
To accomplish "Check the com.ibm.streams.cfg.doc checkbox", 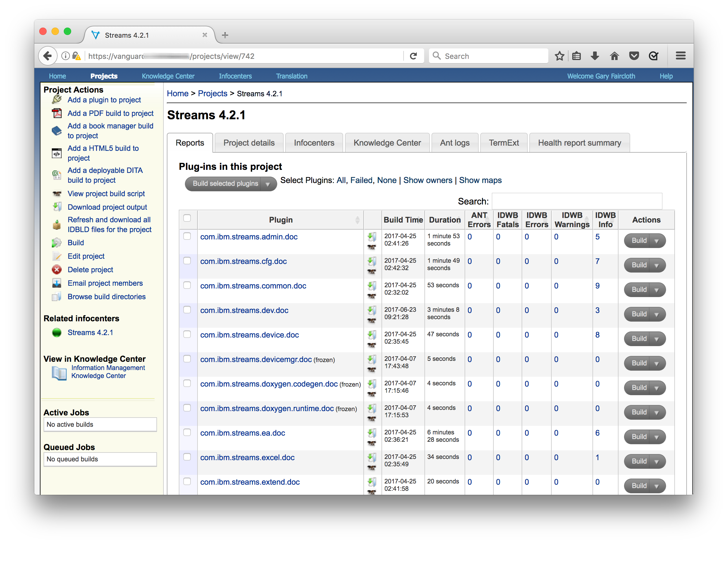I will coord(187,261).
